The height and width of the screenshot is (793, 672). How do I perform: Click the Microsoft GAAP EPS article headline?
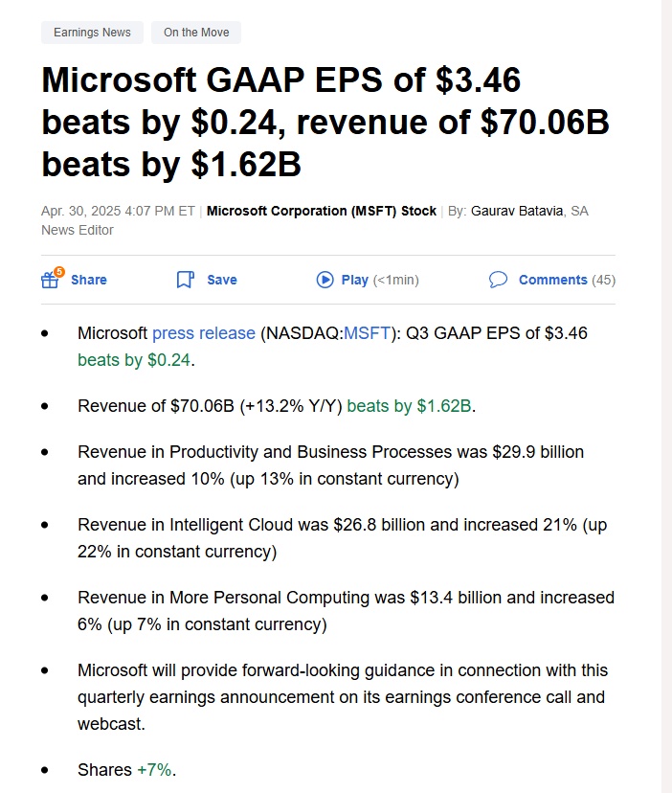coord(325,122)
